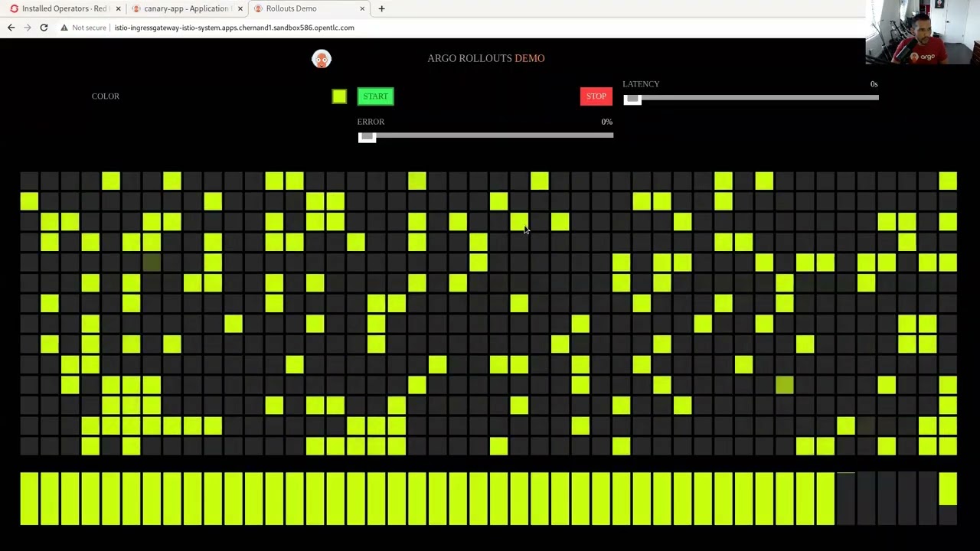The height and width of the screenshot is (551, 980).
Task: Click the ERROR slider handle
Action: [x=367, y=136]
